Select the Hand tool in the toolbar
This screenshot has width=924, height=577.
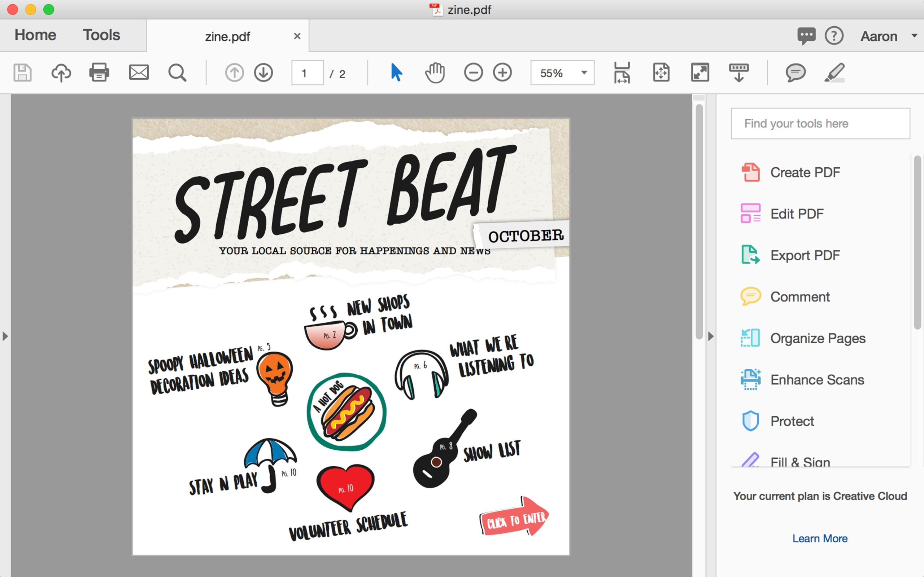click(435, 72)
